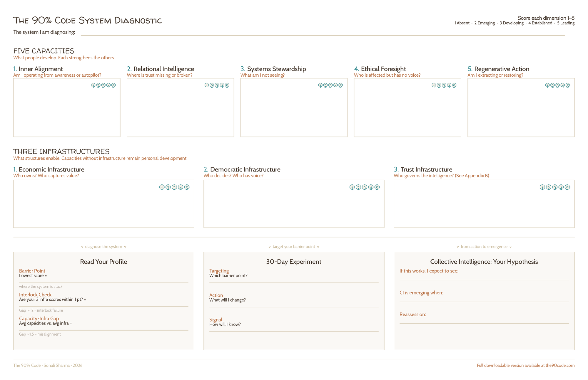This screenshot has width=588, height=380.
Task: Mark score 2 for Systems Stewardship
Action: pos(325,85)
